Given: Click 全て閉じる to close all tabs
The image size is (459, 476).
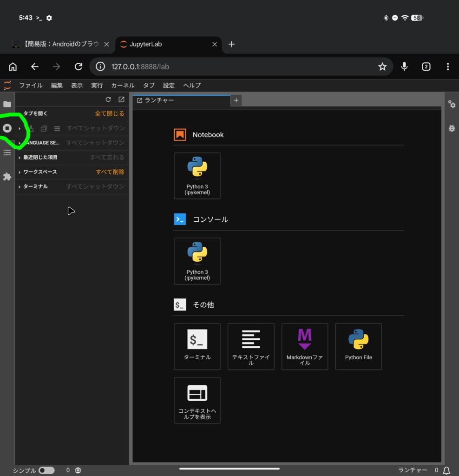Looking at the screenshot, I should click(110, 114).
